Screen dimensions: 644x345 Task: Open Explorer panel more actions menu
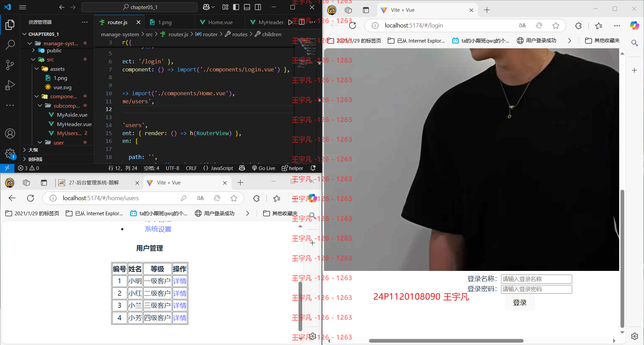tap(85, 22)
